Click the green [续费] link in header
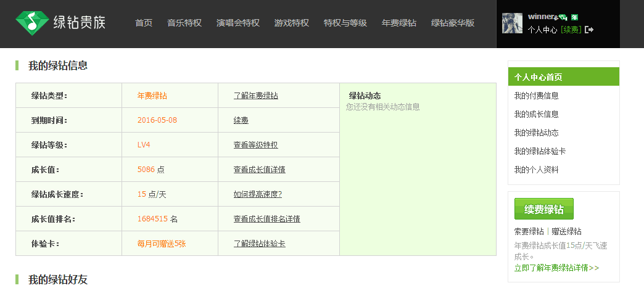 point(571,30)
